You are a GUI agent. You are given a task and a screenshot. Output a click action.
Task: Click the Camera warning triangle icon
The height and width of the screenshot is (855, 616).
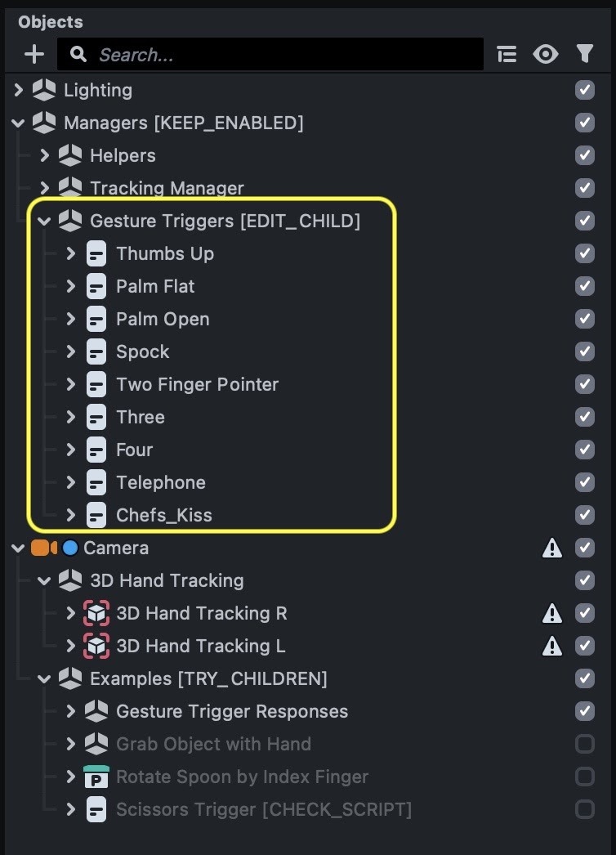pos(552,548)
